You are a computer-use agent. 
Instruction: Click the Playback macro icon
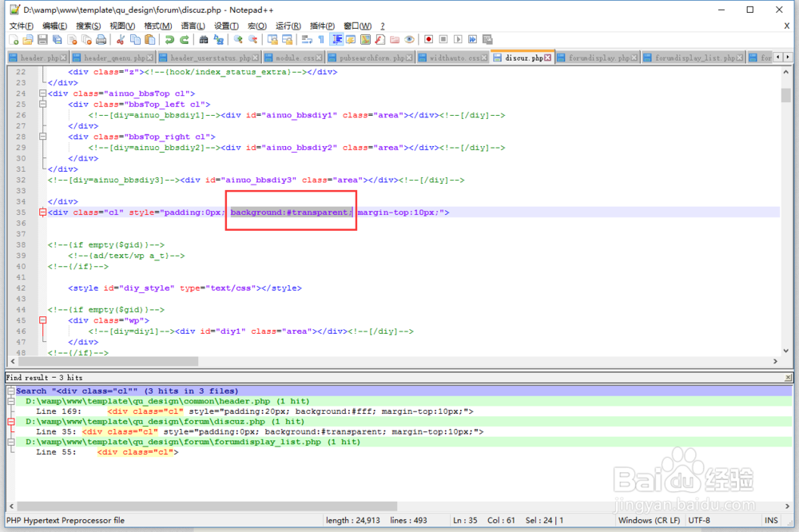click(x=458, y=40)
